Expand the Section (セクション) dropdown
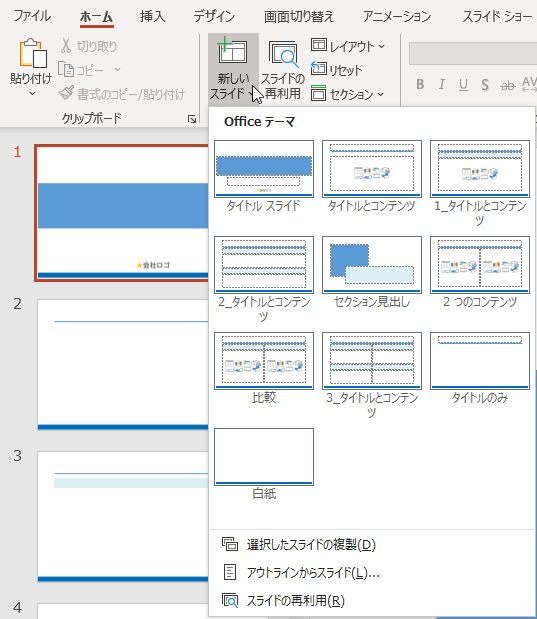The width and height of the screenshot is (537, 619). tap(347, 94)
